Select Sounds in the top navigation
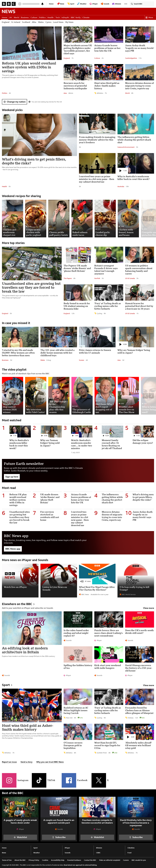Viewport: 156px width, 868px height. pos(105,4)
